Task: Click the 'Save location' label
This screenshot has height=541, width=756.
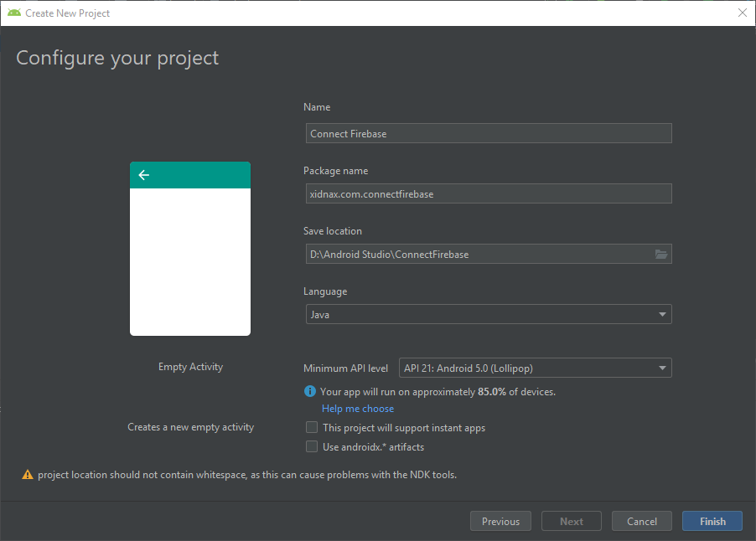Action: coord(333,231)
